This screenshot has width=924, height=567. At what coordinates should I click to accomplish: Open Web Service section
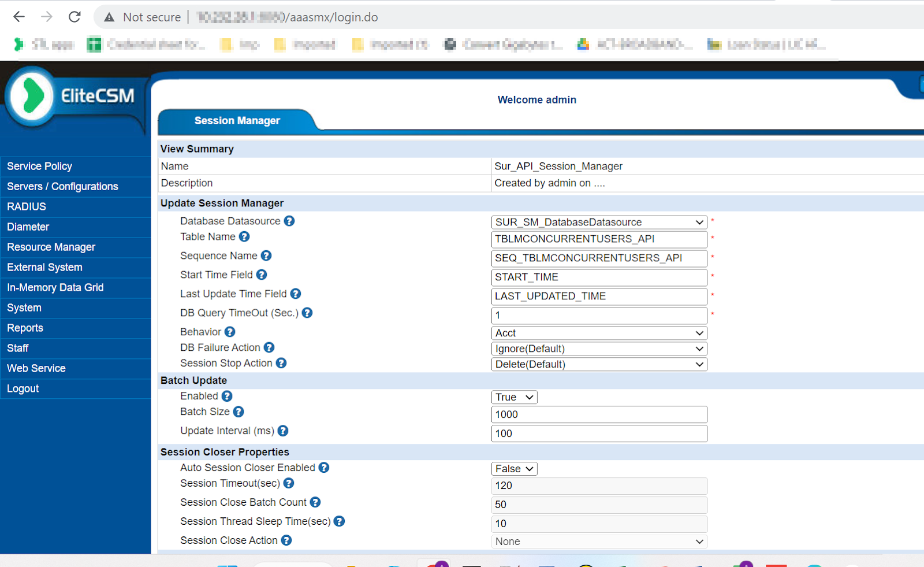(x=75, y=369)
